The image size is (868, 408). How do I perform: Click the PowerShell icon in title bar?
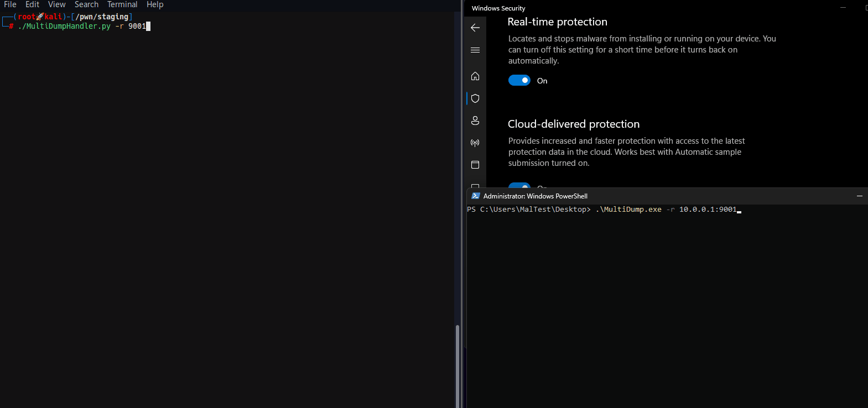475,196
